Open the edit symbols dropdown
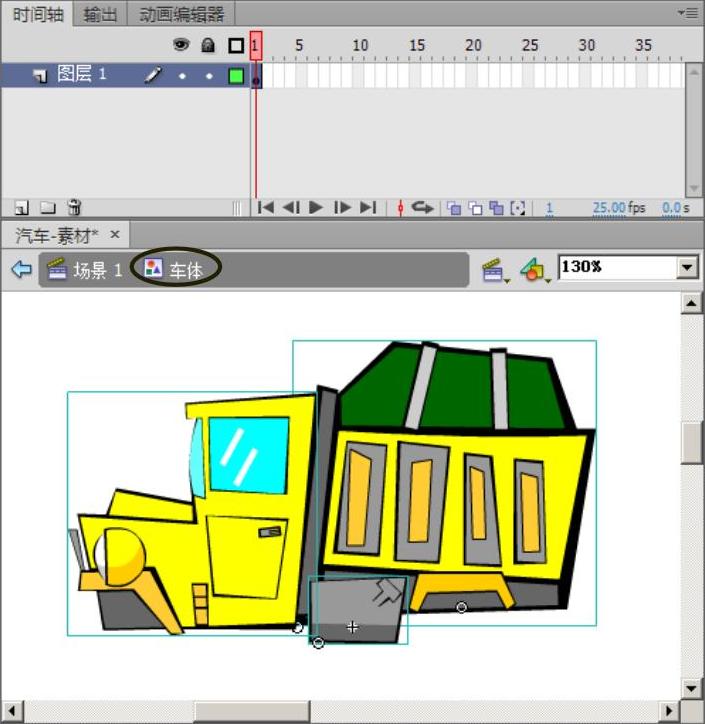This screenshot has height=724, width=705. coord(536,270)
